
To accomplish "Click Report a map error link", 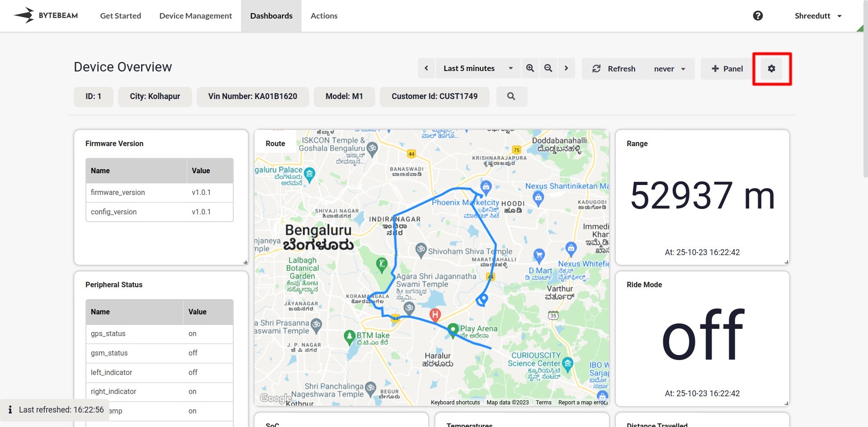I will click(x=582, y=403).
